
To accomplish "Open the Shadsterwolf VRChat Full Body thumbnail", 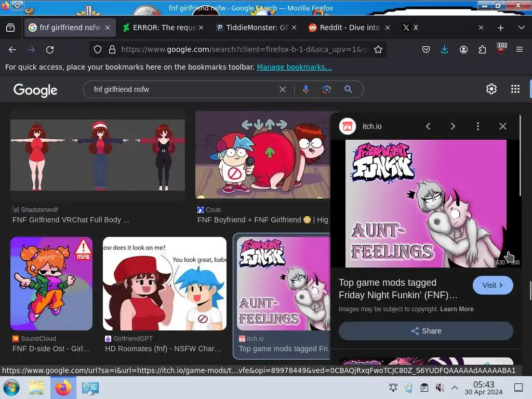I will click(x=98, y=155).
